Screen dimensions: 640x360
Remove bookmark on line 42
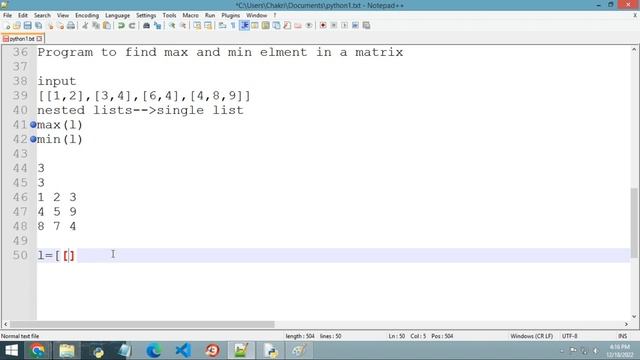33,139
